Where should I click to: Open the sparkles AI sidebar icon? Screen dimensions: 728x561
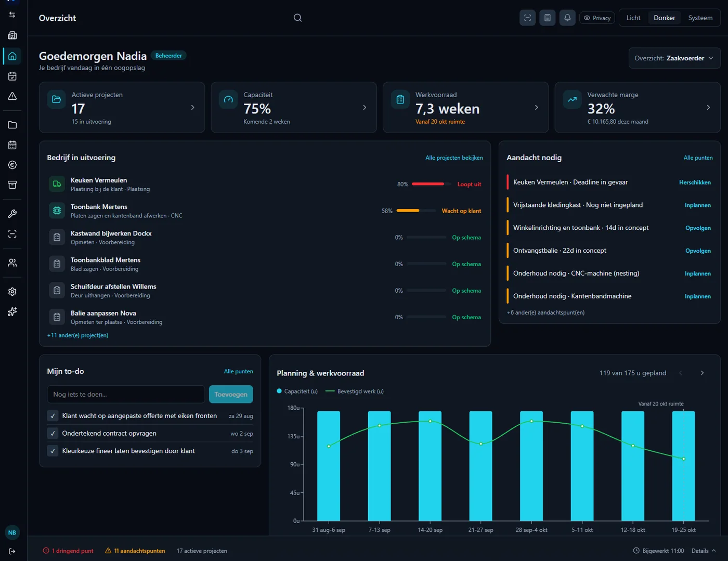(12, 311)
